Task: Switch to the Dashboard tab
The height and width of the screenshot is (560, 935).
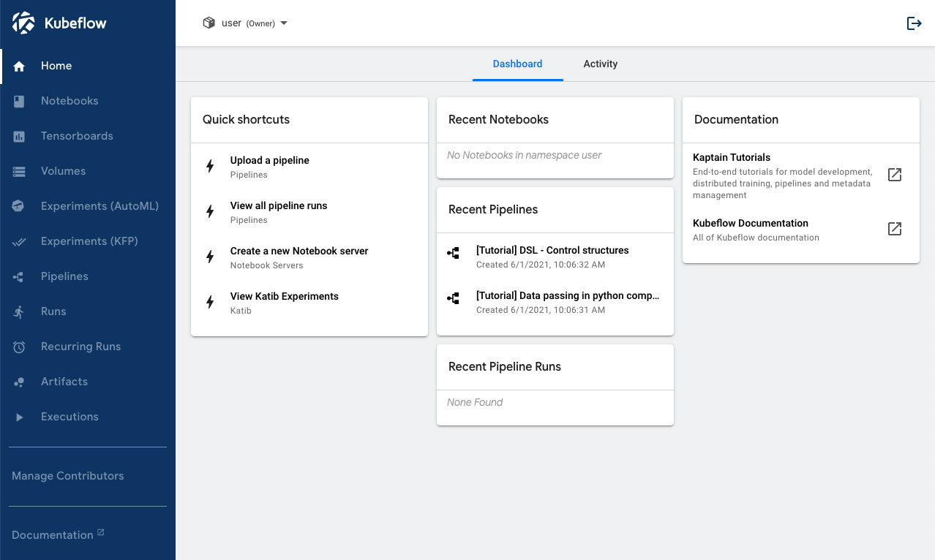Action: (517, 64)
